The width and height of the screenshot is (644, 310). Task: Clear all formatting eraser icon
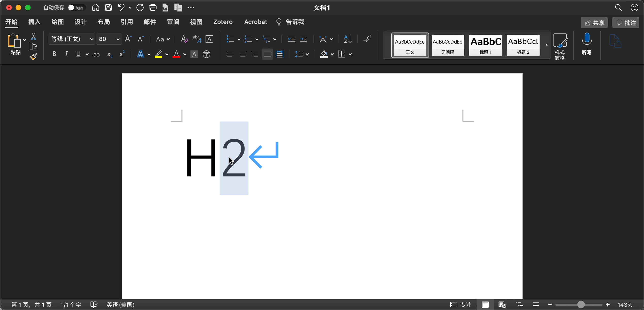pyautogui.click(x=184, y=39)
